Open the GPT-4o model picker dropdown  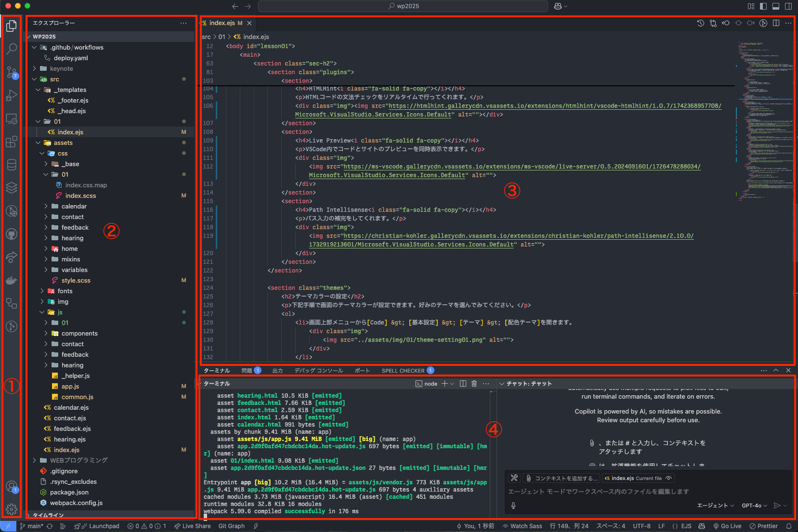point(754,506)
